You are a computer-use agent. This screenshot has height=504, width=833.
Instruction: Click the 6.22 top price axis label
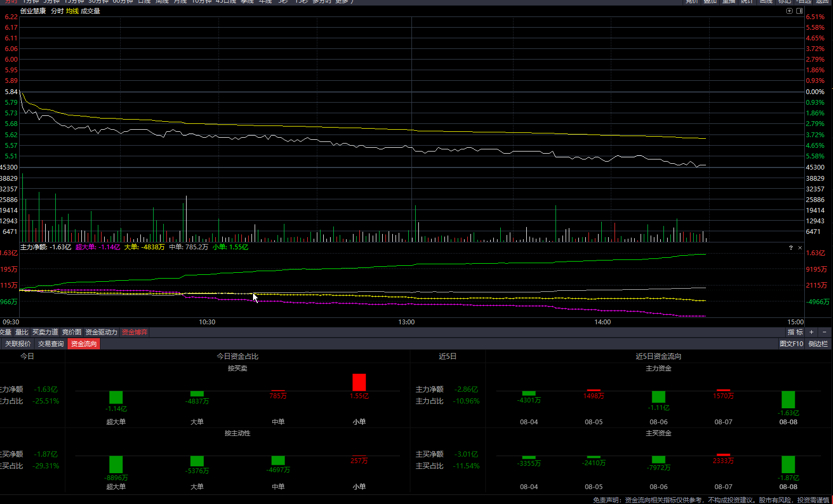point(11,17)
